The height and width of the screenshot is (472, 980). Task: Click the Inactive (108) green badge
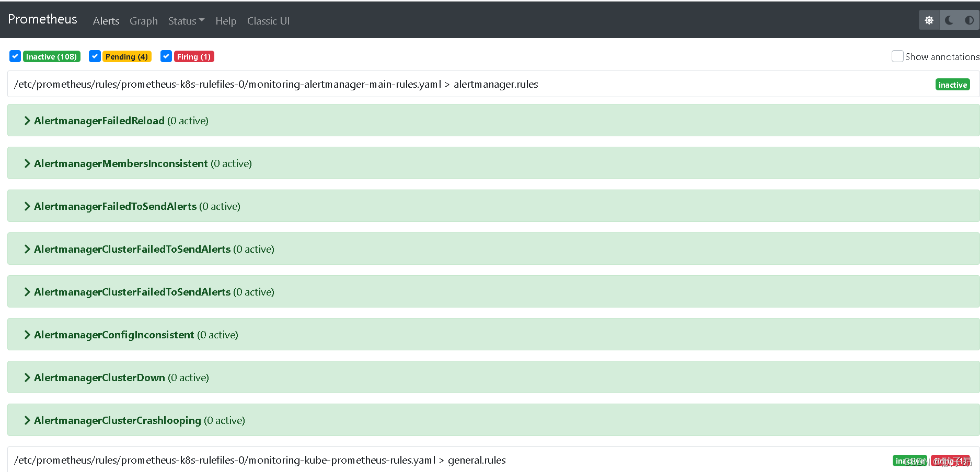pos(51,56)
